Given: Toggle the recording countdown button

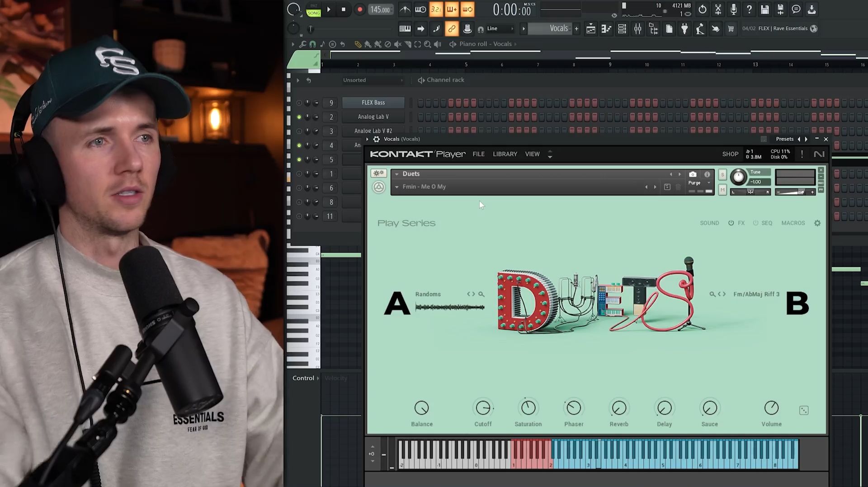Looking at the screenshot, I should [436, 9].
